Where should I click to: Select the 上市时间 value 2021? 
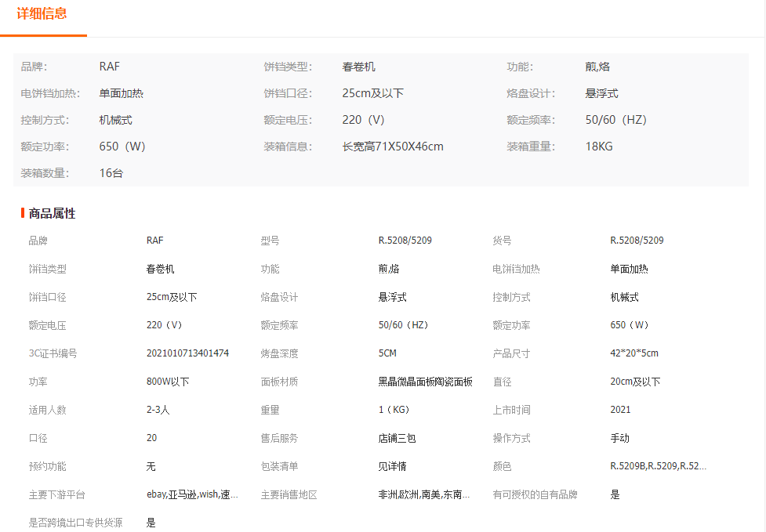click(620, 410)
